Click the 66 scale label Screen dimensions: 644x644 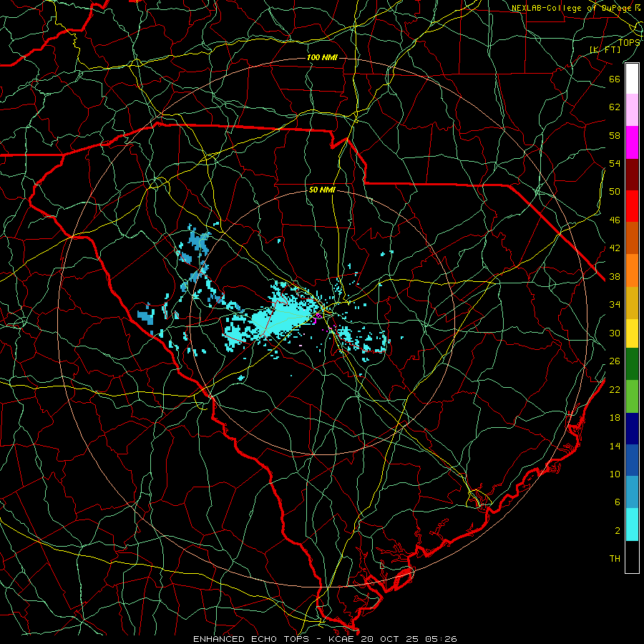615,79
